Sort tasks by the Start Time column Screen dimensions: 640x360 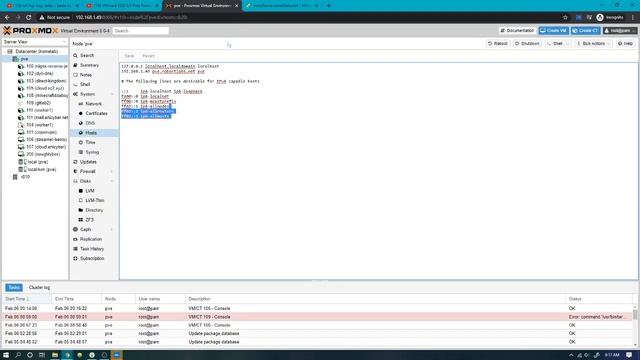[26, 299]
